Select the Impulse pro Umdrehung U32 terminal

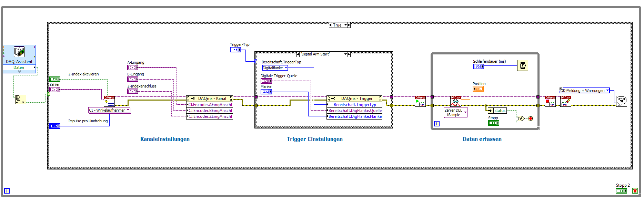point(55,126)
